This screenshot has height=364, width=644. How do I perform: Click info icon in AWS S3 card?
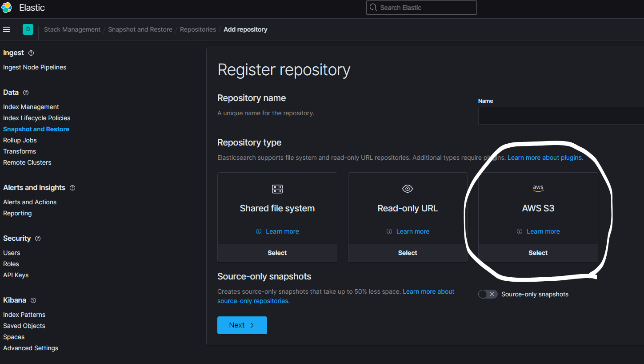tap(520, 231)
